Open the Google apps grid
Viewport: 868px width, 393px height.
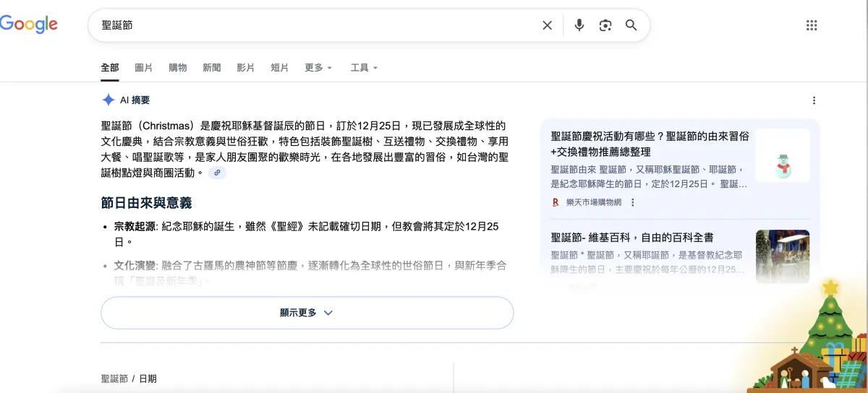pyautogui.click(x=812, y=25)
